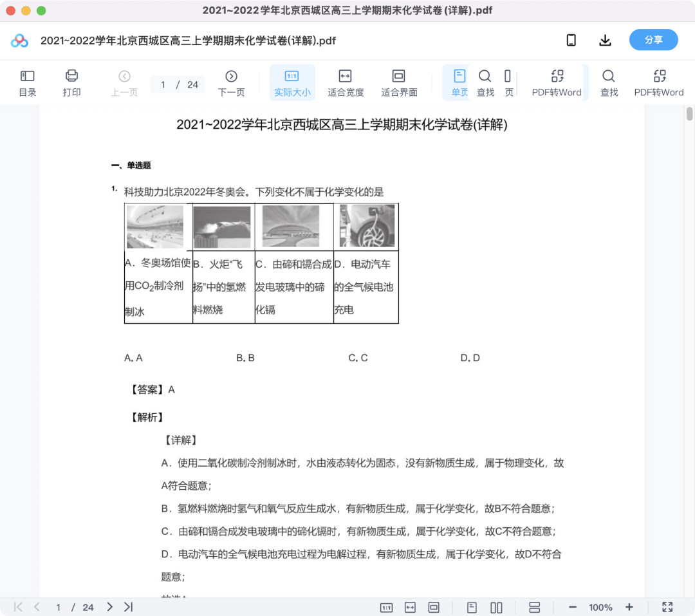Click the 【解析】 label
Viewport: 695px width, 616px height.
point(147,417)
